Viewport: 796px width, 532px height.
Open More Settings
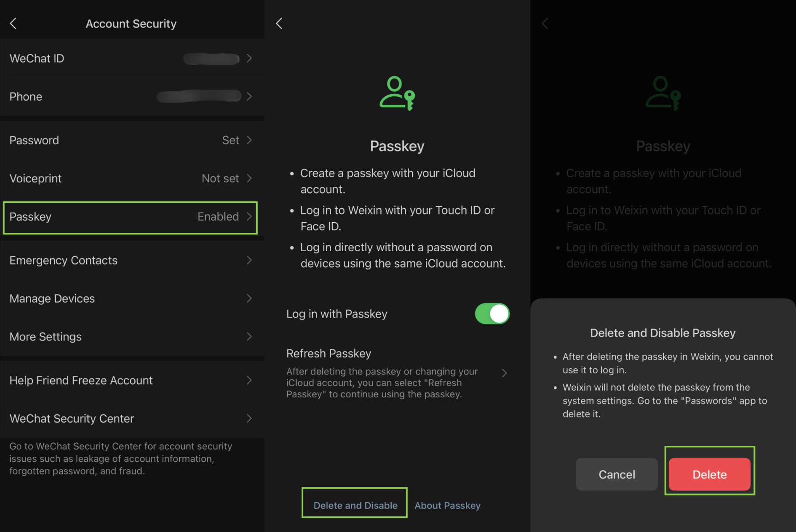131,337
